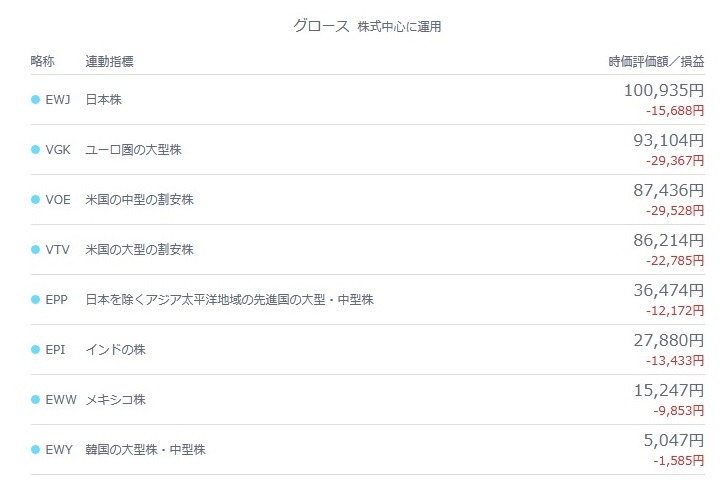Viewport: 724px width, 502px height.
Task: Click the blue dot beside VTV
Action: pos(36,250)
